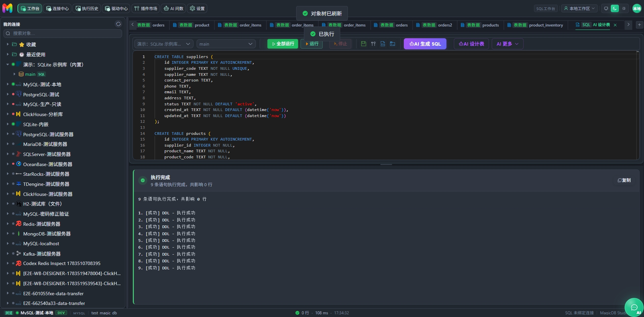Click the 运行 button

pos(312,44)
